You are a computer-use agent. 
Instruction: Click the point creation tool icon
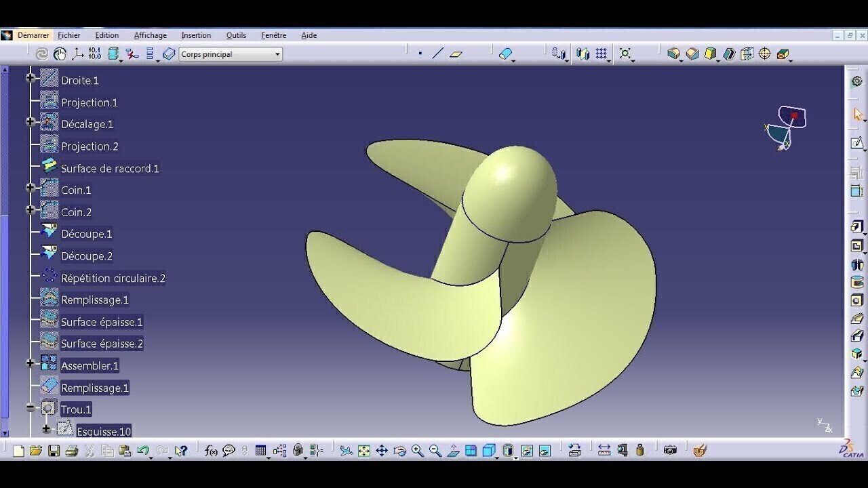(420, 54)
